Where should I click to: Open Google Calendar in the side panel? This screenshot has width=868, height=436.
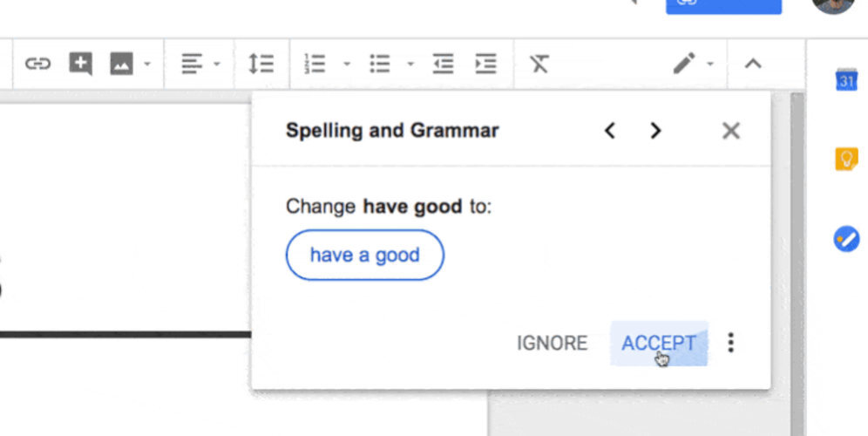pyautogui.click(x=846, y=79)
